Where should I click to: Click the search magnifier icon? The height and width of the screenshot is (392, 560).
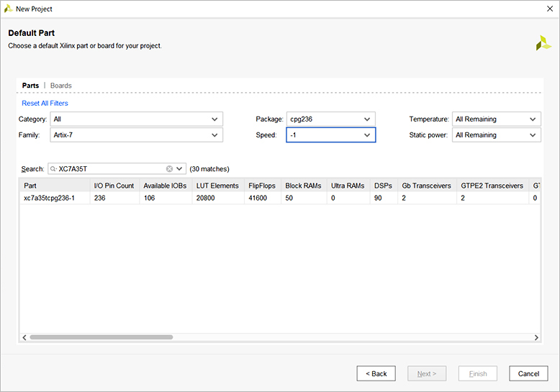coord(53,169)
